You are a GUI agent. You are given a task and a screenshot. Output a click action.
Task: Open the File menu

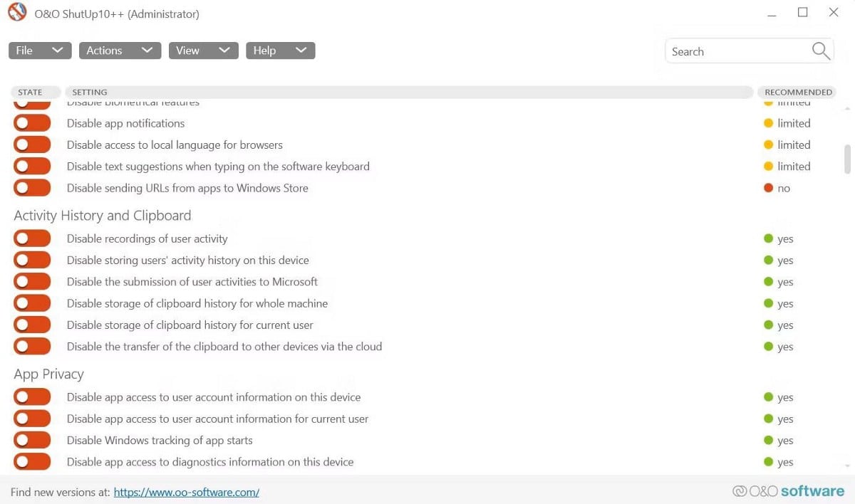pos(39,50)
